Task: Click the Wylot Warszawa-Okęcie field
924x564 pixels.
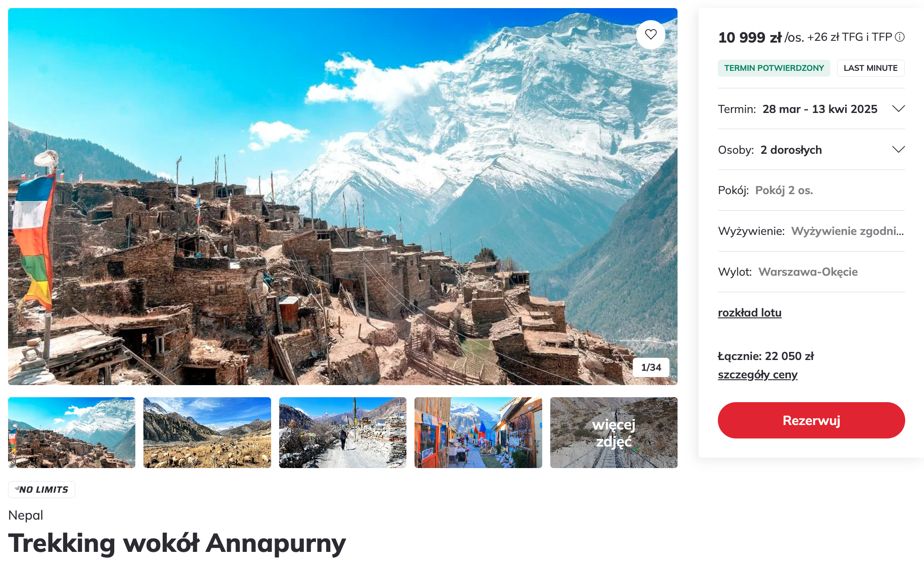Action: [811, 272]
